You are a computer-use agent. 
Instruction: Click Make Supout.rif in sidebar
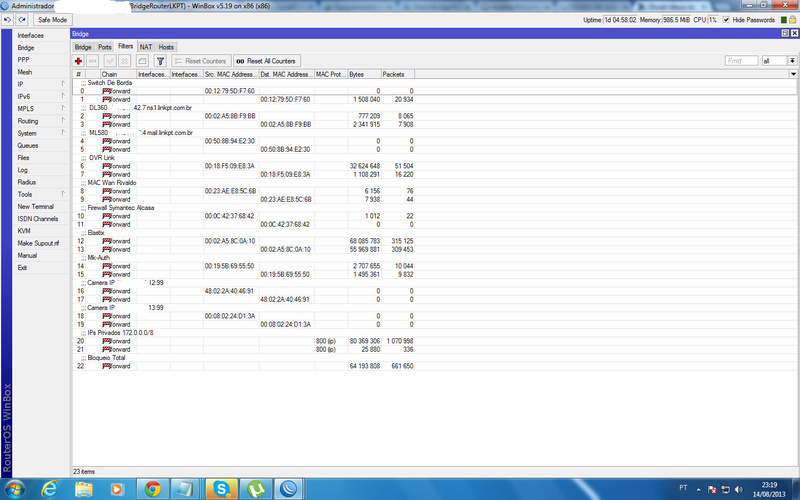coord(38,243)
